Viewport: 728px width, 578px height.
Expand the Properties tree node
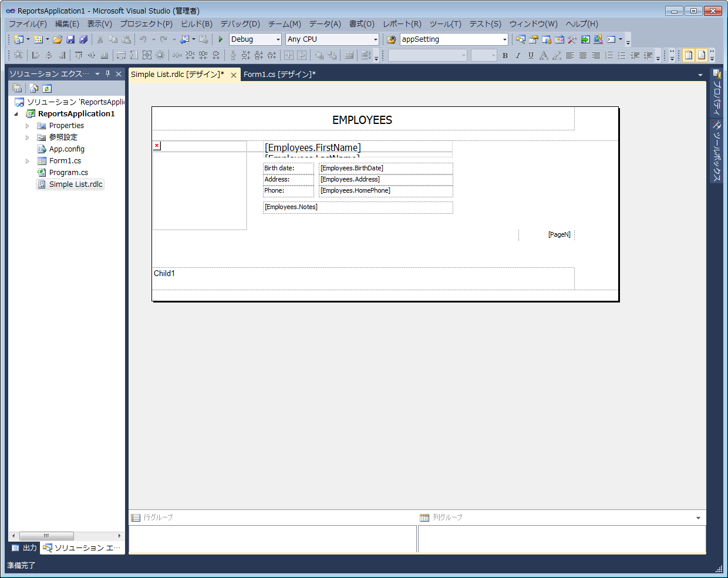(27, 126)
